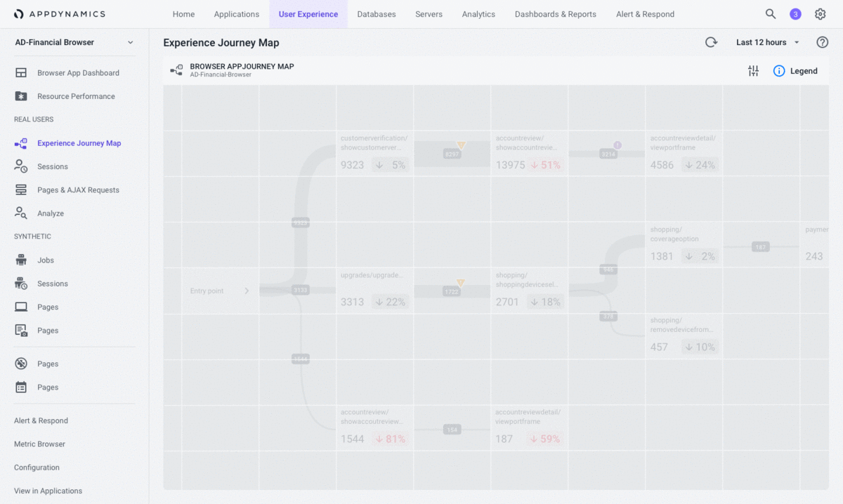
Task: Click the Jobs printer icon under Synthetic
Action: 22,260
